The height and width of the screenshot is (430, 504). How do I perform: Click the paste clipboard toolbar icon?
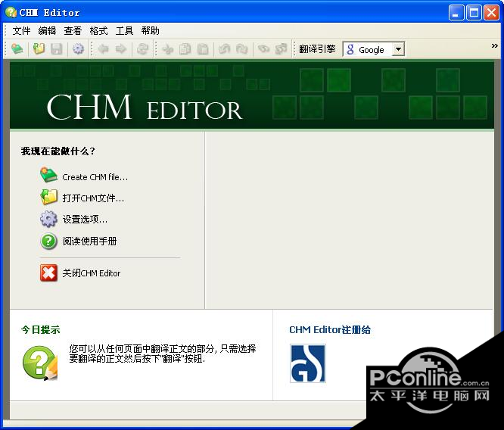click(x=203, y=49)
